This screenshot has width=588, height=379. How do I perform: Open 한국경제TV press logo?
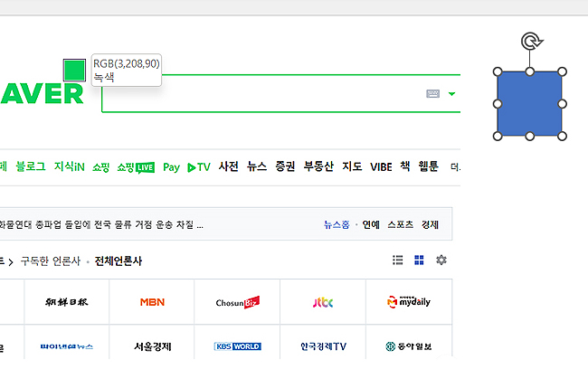tap(323, 346)
